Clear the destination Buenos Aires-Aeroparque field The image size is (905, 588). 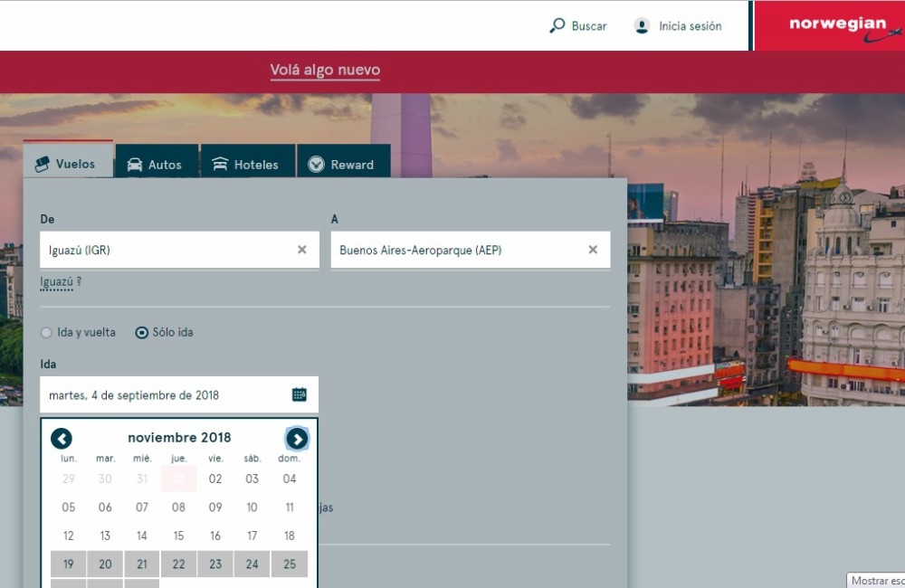pyautogui.click(x=593, y=250)
